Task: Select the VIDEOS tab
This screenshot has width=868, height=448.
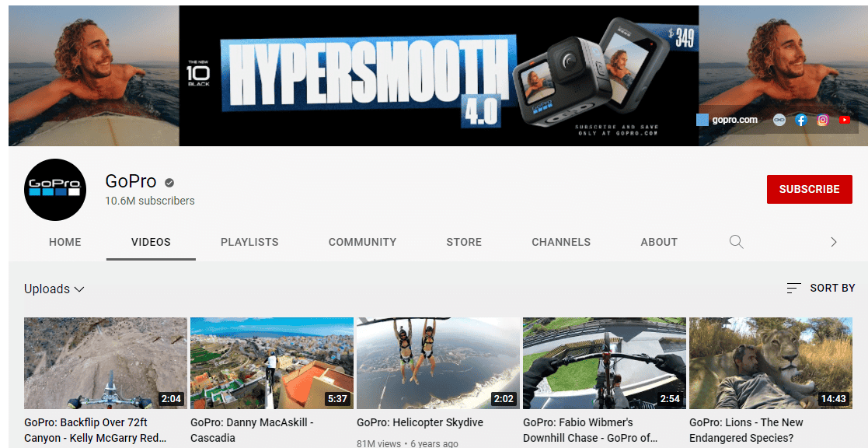Action: click(x=151, y=242)
